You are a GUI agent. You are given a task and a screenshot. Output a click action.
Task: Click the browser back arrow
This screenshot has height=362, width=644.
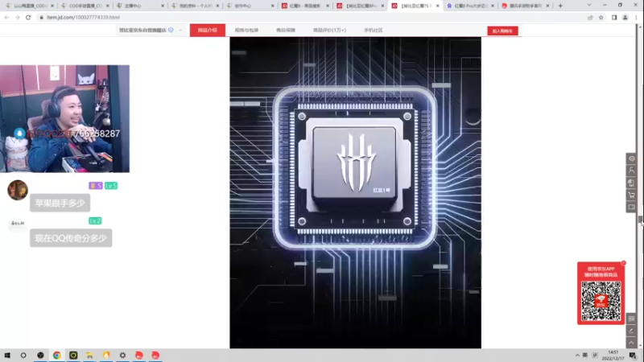click(x=6, y=17)
